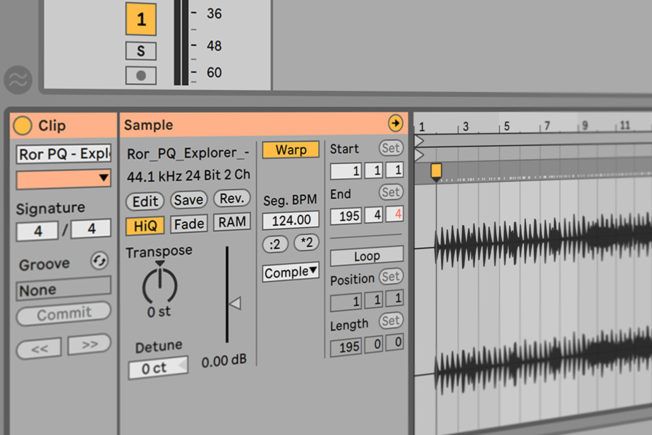
Task: Nudge clip backward with << button
Action: tap(39, 348)
